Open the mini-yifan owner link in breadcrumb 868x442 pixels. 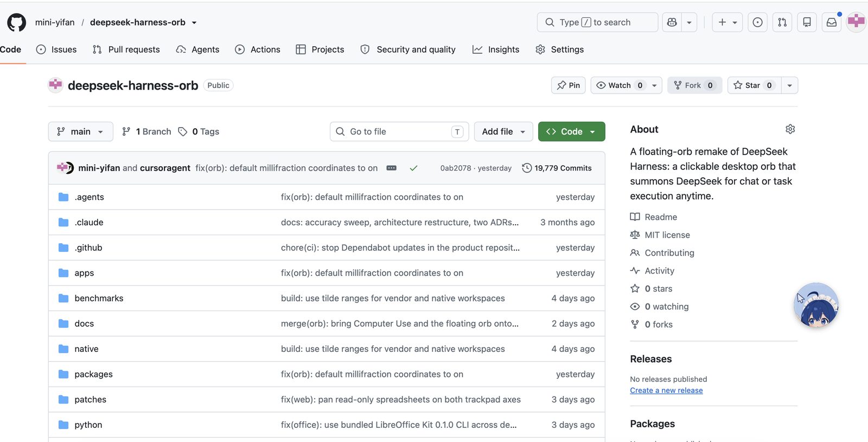[55, 22]
